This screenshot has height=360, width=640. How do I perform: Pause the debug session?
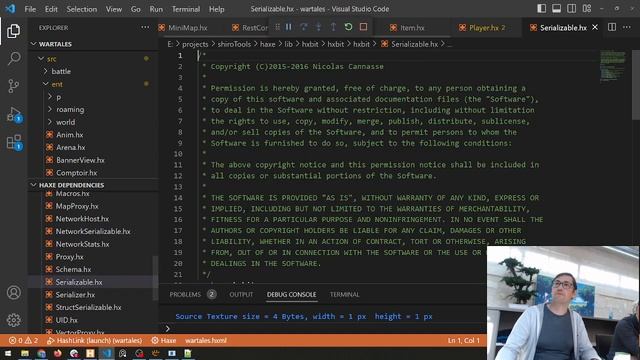tap(289, 27)
